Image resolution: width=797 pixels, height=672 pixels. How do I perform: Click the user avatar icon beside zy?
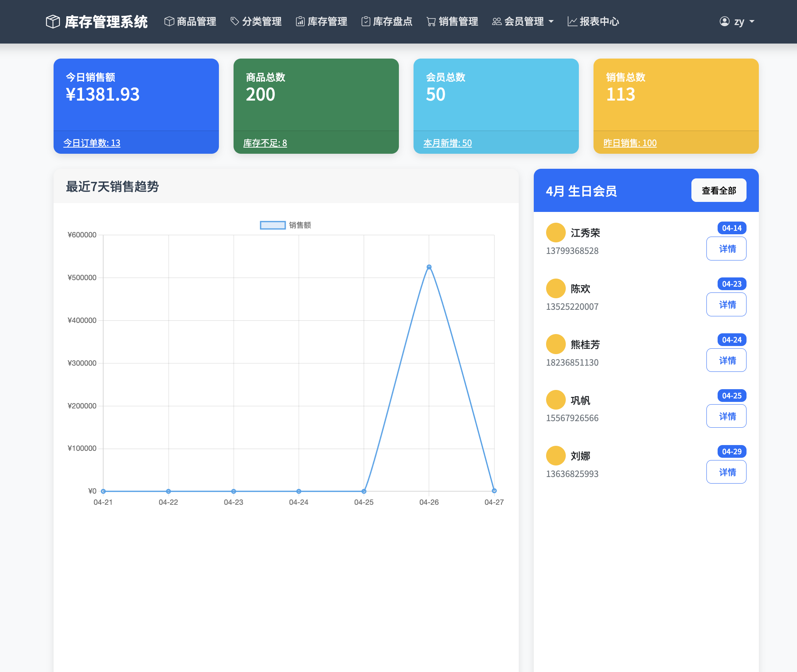pyautogui.click(x=725, y=22)
